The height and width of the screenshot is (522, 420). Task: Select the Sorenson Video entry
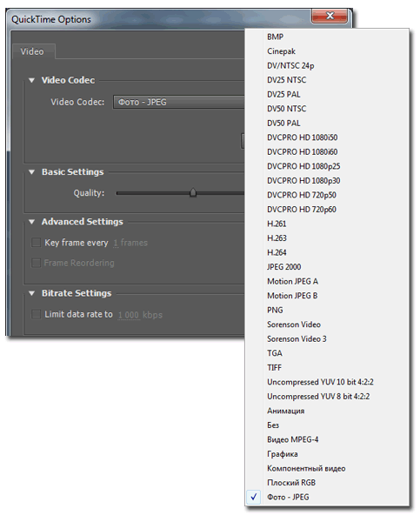click(327, 325)
